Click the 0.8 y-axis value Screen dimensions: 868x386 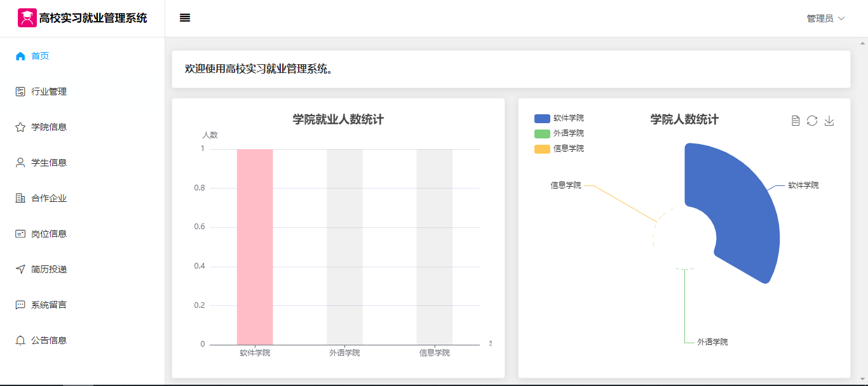(x=200, y=188)
